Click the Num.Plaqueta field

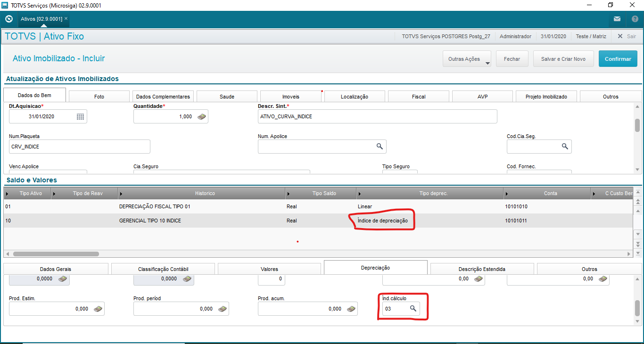tap(80, 147)
